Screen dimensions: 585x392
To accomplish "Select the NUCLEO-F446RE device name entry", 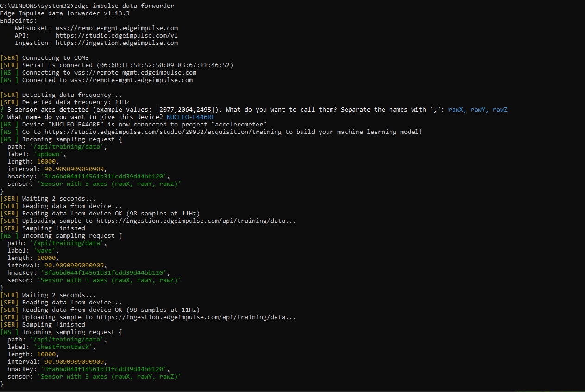I will coord(190,117).
